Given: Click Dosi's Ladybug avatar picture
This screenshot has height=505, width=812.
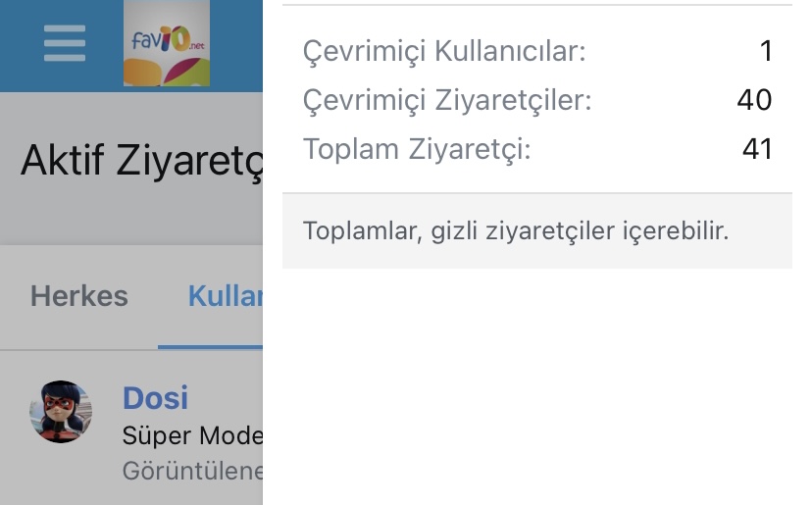Looking at the screenshot, I should tap(61, 412).
